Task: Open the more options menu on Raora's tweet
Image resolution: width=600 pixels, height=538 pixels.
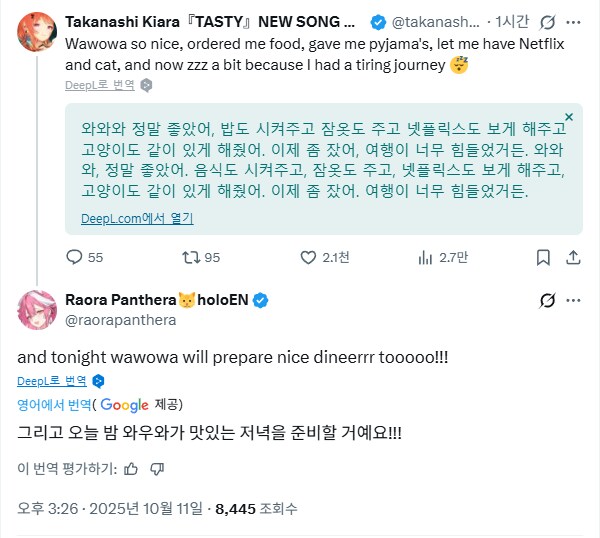Action: (575, 300)
